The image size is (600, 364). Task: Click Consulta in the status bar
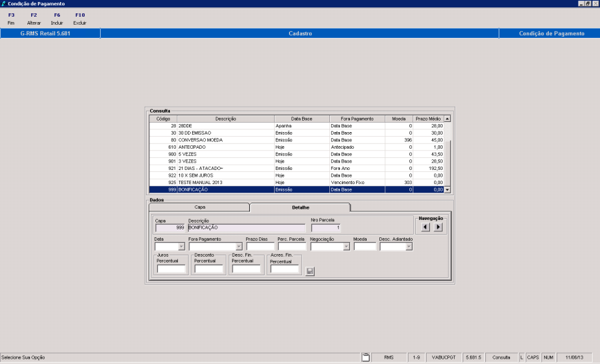pos(501,357)
